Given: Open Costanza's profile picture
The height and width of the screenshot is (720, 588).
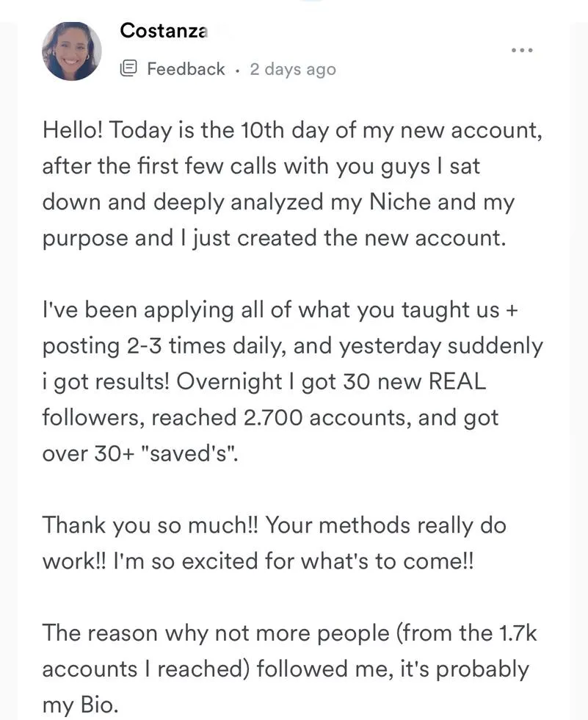Looking at the screenshot, I should coord(71,51).
